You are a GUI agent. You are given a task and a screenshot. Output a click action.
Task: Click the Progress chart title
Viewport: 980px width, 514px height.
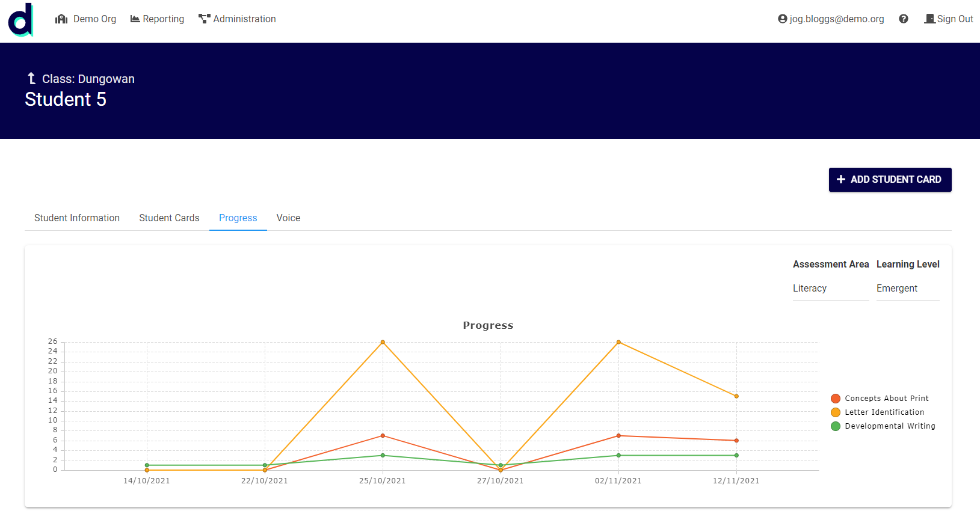(x=488, y=325)
